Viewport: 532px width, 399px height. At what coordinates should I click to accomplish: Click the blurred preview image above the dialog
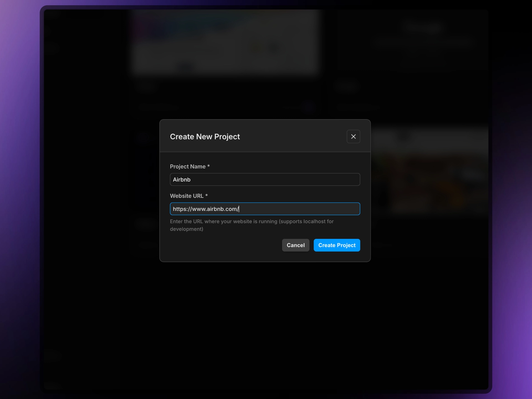point(225,42)
